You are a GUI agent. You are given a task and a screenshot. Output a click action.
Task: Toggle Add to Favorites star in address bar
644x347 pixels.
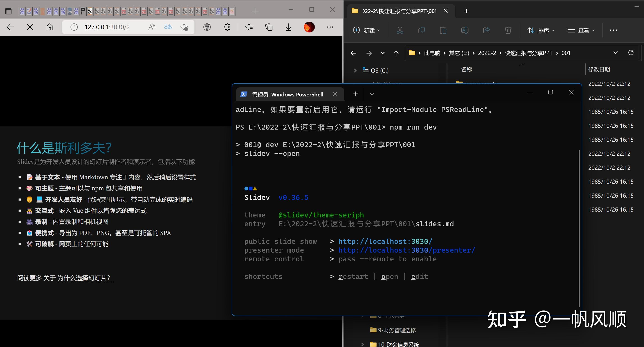[184, 27]
